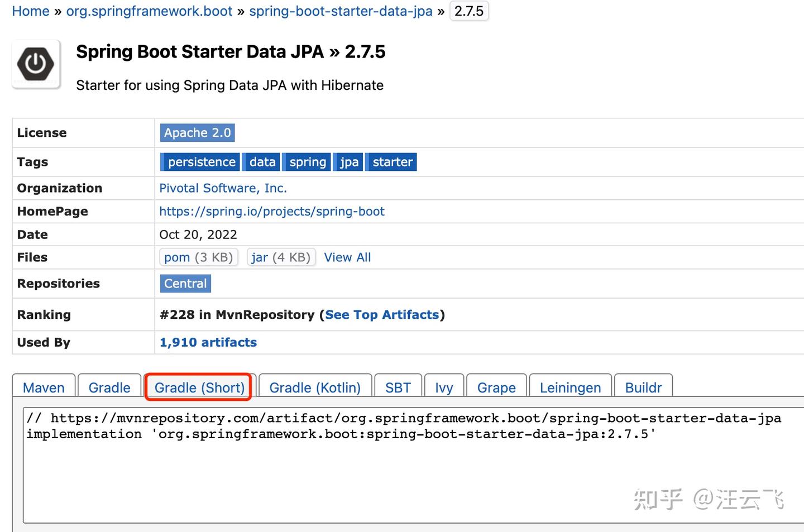Open the Home breadcrumb link

coord(31,11)
